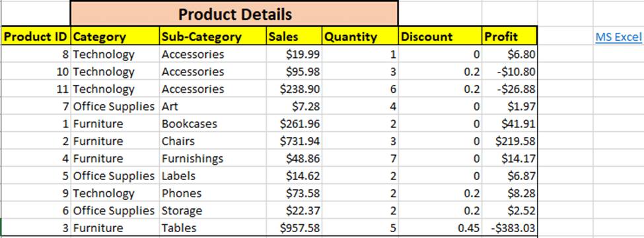Open the MS Excel hyperlink
Image resolution: width=644 pixels, height=238 pixels.
pyautogui.click(x=618, y=37)
